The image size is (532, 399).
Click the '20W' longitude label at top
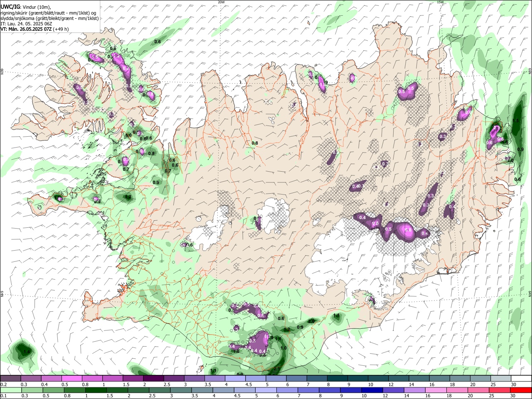(222, 2)
